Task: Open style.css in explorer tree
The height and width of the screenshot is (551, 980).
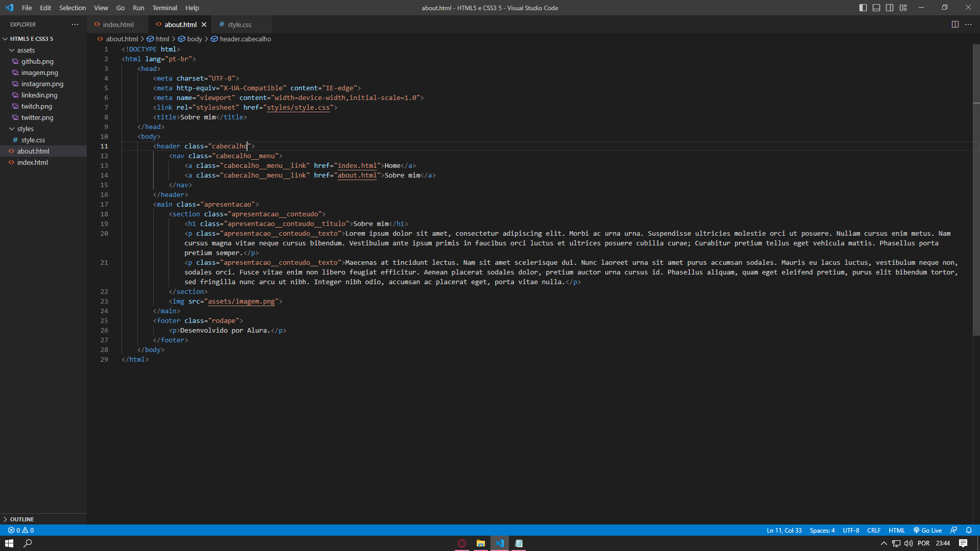Action: (43, 140)
